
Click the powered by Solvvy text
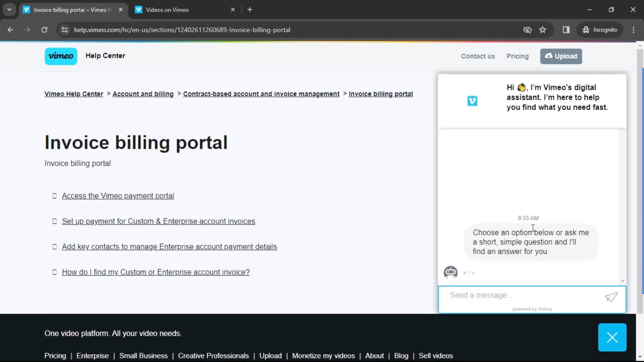coord(532,309)
